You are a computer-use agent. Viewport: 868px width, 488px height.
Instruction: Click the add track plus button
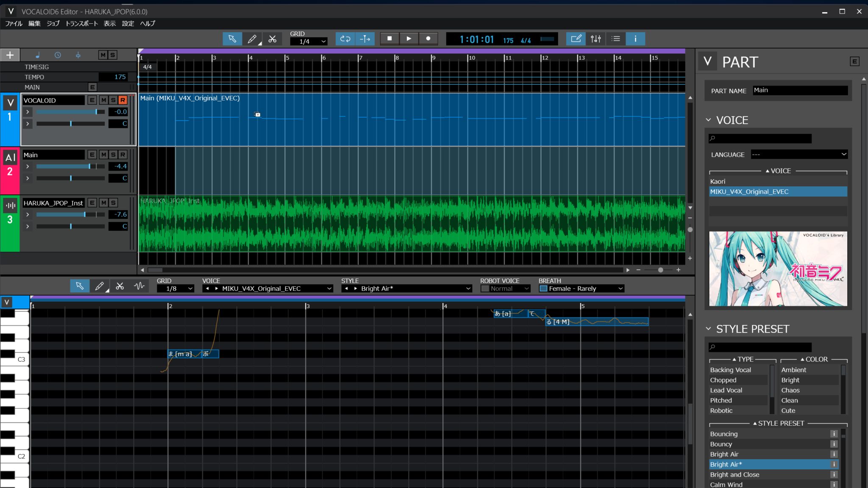tap(10, 55)
